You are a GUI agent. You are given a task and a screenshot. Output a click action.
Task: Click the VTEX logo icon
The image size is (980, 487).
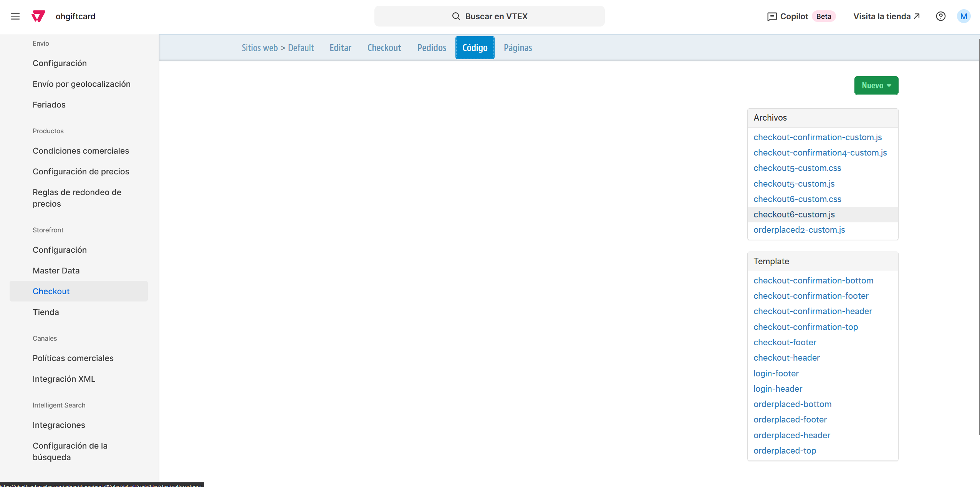[x=38, y=16]
